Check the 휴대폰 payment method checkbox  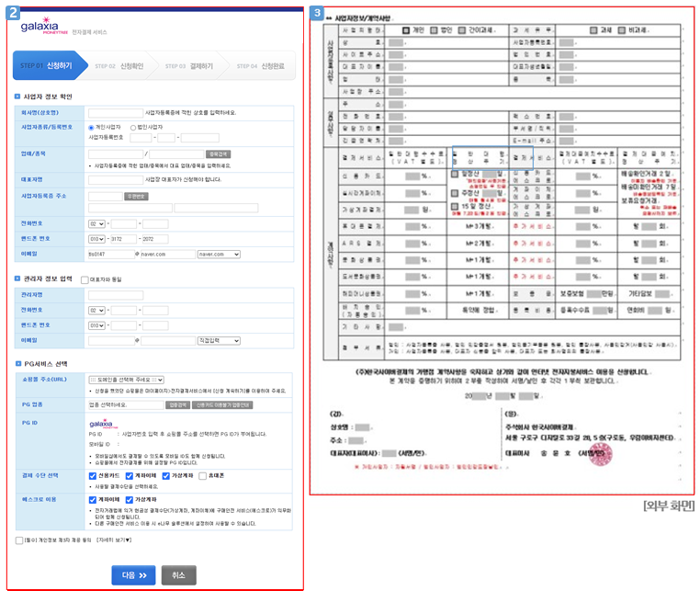202,476
